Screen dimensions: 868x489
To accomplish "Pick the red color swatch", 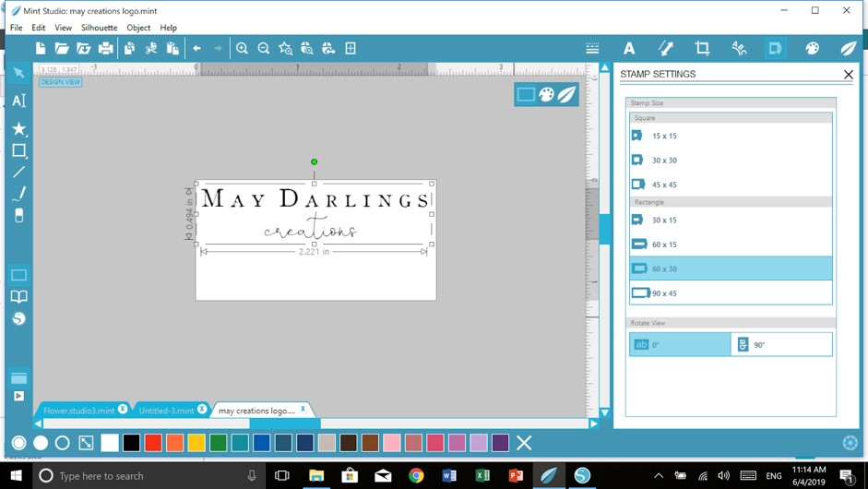I will point(153,443).
